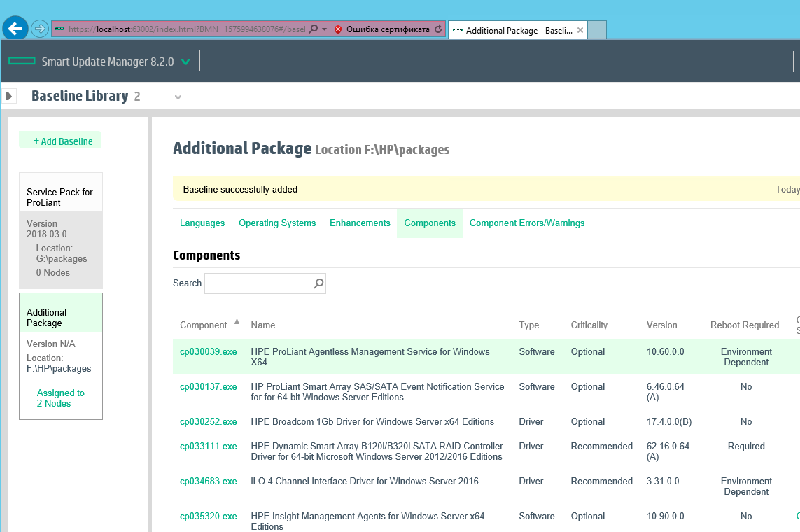Switch to the Languages tab

[202, 223]
